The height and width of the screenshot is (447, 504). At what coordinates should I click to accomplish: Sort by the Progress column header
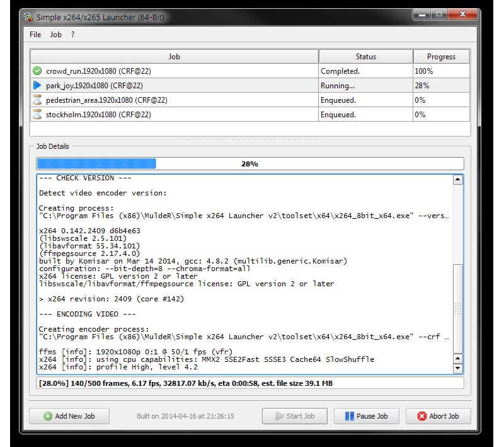[442, 57]
